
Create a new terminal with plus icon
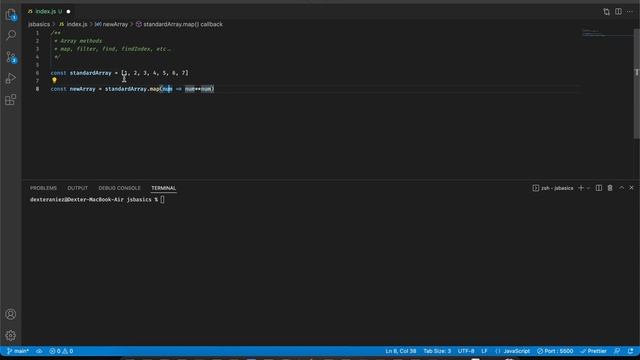(581, 188)
